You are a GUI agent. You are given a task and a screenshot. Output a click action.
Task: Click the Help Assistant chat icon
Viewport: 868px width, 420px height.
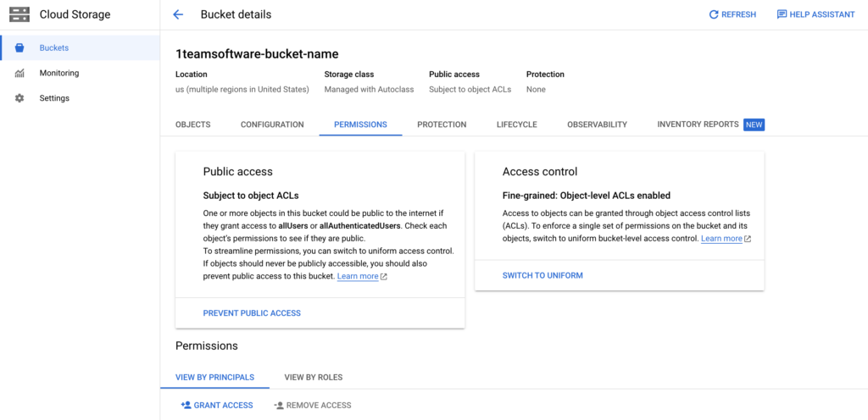coord(782,14)
